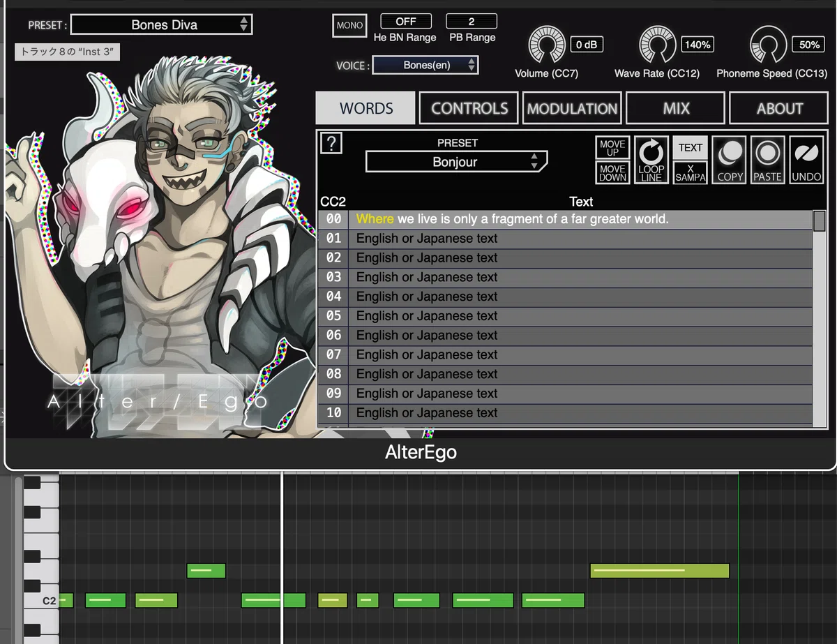Select lyric line 07 text field
The height and width of the screenshot is (644, 837).
coord(582,354)
